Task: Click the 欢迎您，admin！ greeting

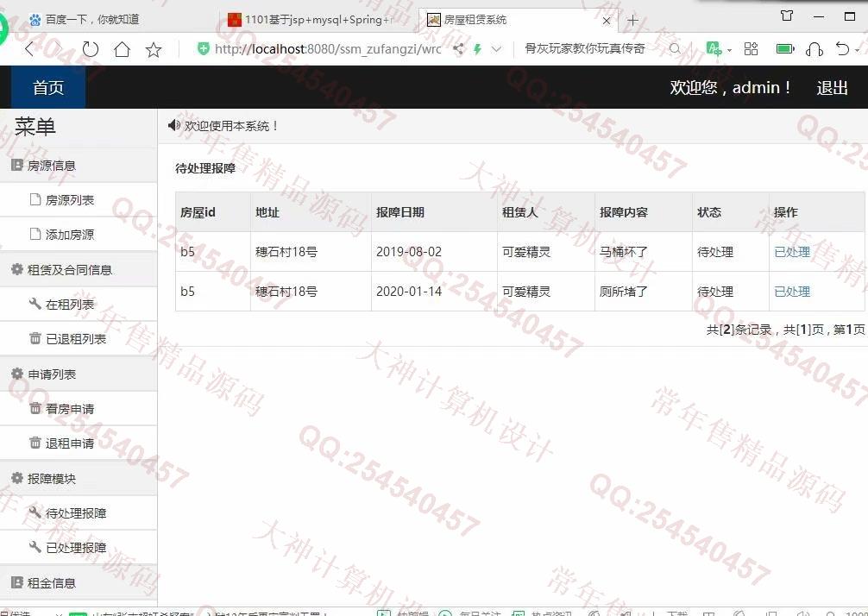Action: 731,87
